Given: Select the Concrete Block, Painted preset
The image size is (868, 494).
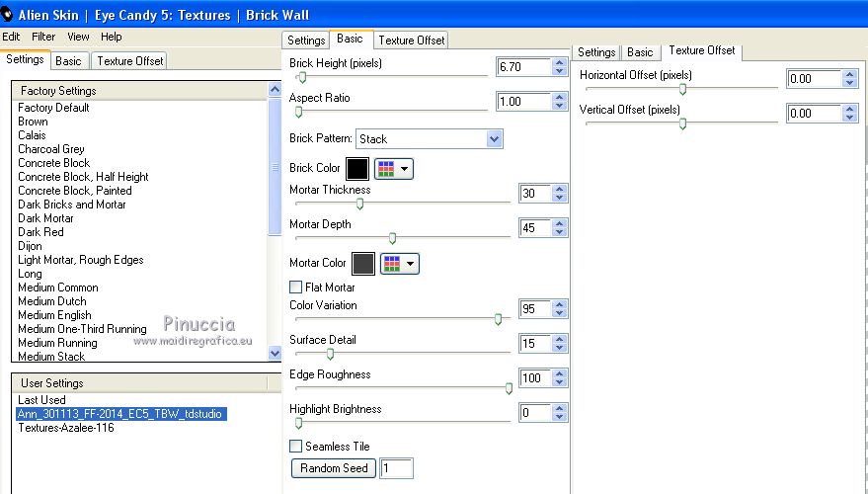Looking at the screenshot, I should [75, 191].
